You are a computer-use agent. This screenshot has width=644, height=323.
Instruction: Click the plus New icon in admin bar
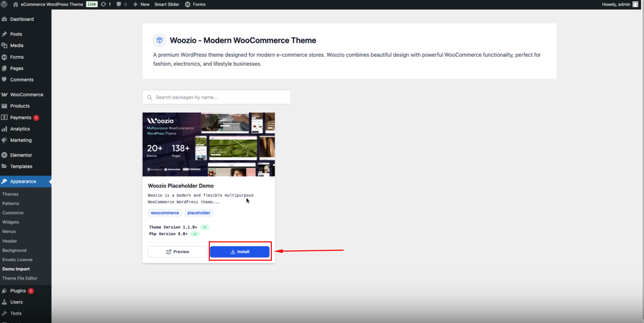(135, 4)
